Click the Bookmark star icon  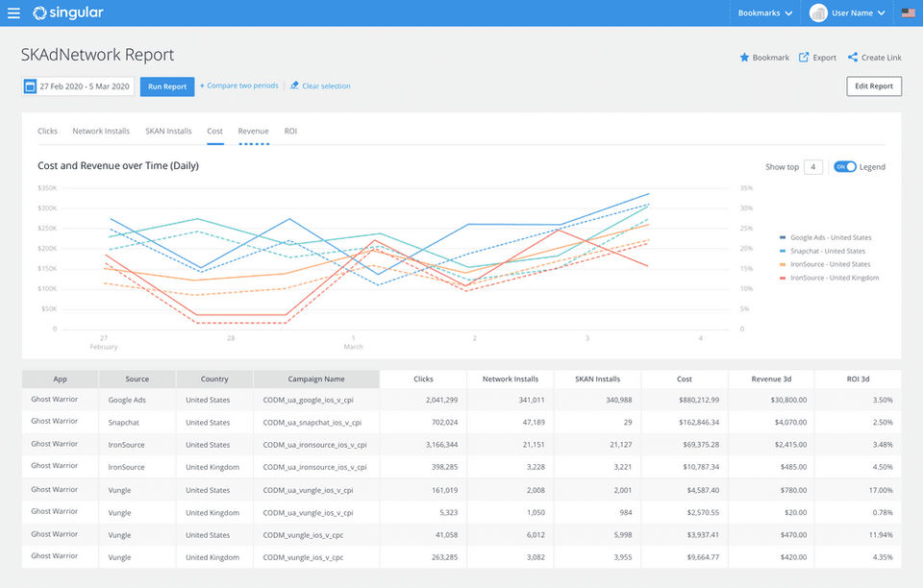point(744,57)
